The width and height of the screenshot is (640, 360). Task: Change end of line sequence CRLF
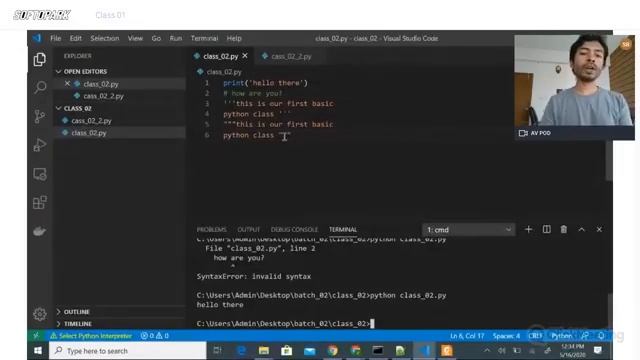(535, 336)
